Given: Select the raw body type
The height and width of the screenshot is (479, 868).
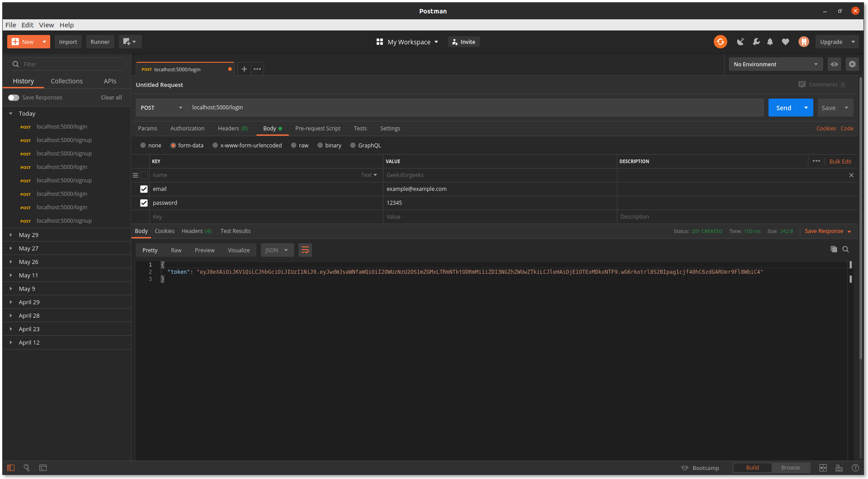Looking at the screenshot, I should click(294, 145).
